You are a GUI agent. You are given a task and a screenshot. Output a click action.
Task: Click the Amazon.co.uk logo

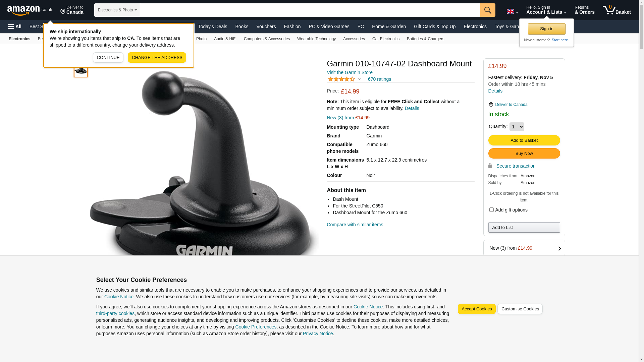(30, 10)
